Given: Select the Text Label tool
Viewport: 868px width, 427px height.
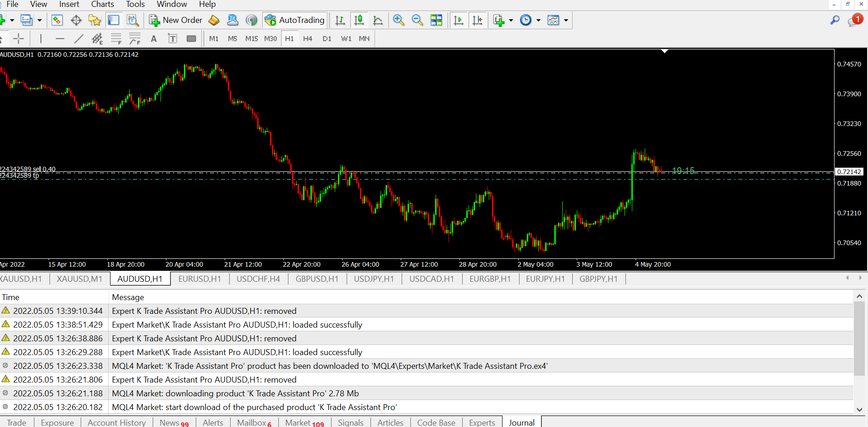Looking at the screenshot, I should (x=172, y=39).
